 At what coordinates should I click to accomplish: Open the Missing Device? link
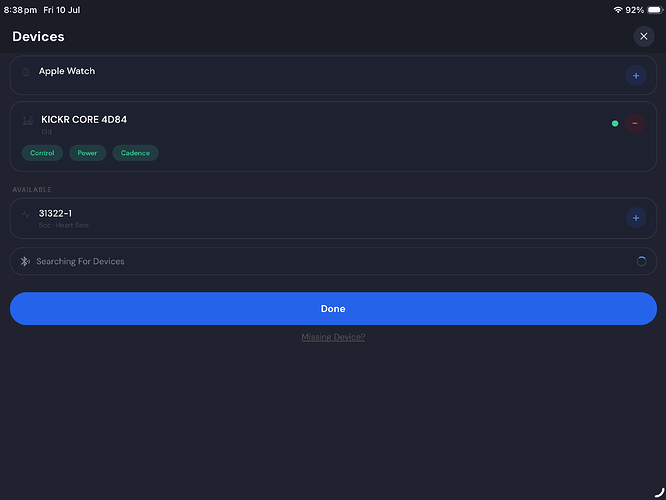tap(333, 337)
